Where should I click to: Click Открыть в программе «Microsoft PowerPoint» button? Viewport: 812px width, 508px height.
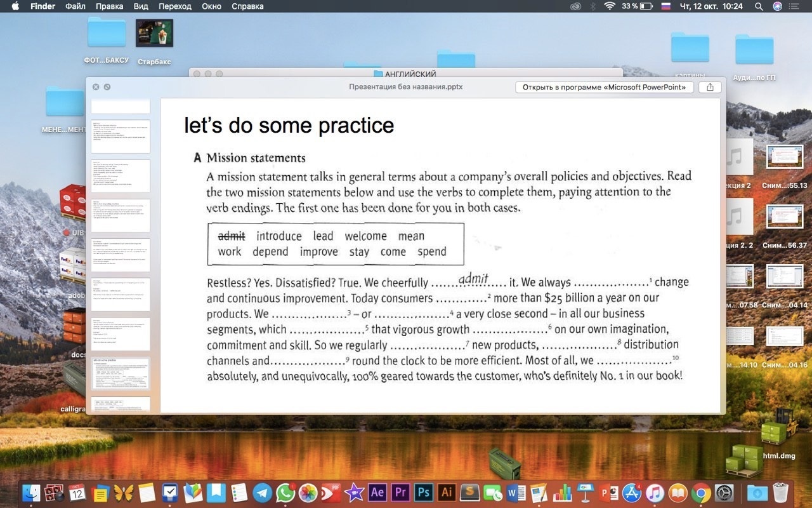coord(604,87)
